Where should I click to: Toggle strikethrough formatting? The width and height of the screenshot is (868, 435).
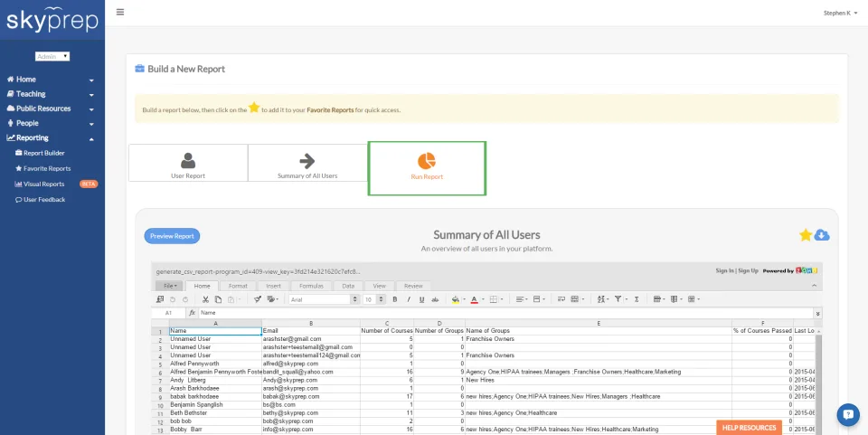(435, 299)
